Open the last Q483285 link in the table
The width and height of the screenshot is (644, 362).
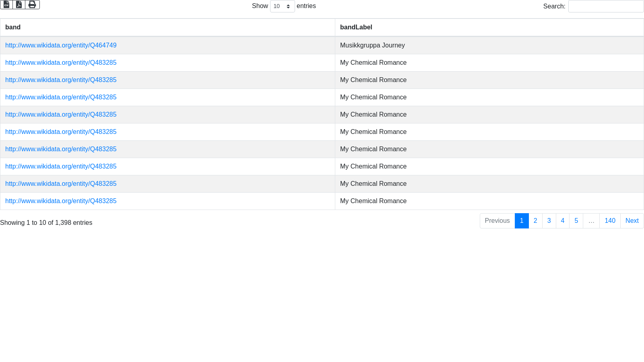point(61,201)
